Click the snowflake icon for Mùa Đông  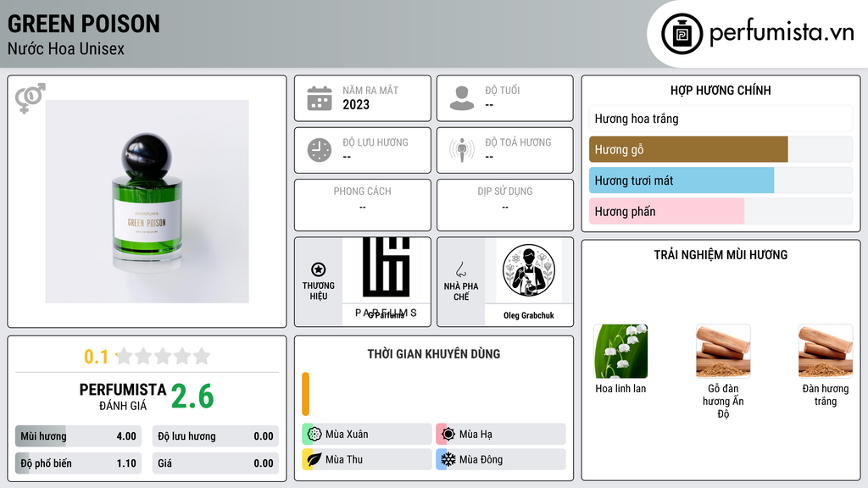click(x=448, y=459)
